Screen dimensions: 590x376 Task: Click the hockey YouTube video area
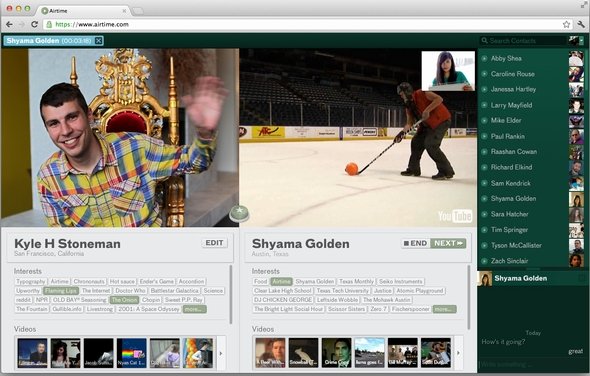(x=358, y=137)
